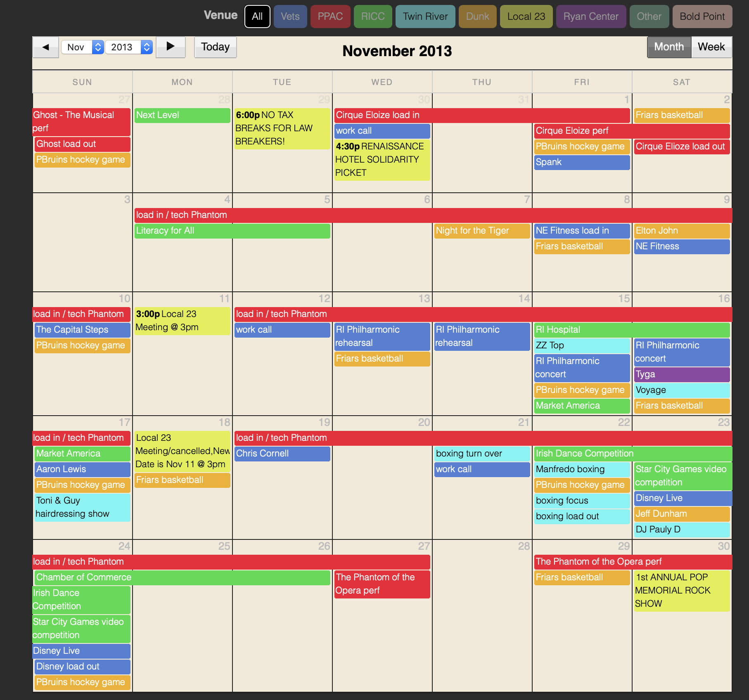Go to the previous month arrow
This screenshot has width=749, height=700.
click(45, 47)
